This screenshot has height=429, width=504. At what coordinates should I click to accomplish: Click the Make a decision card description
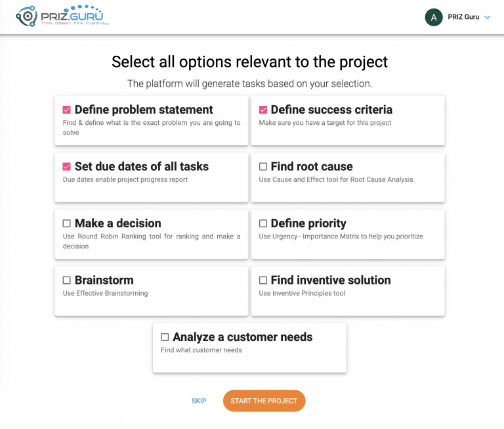pos(151,241)
